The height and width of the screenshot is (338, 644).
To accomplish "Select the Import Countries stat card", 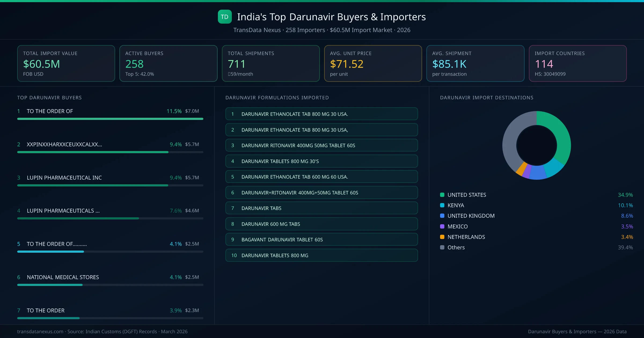I will click(x=577, y=63).
